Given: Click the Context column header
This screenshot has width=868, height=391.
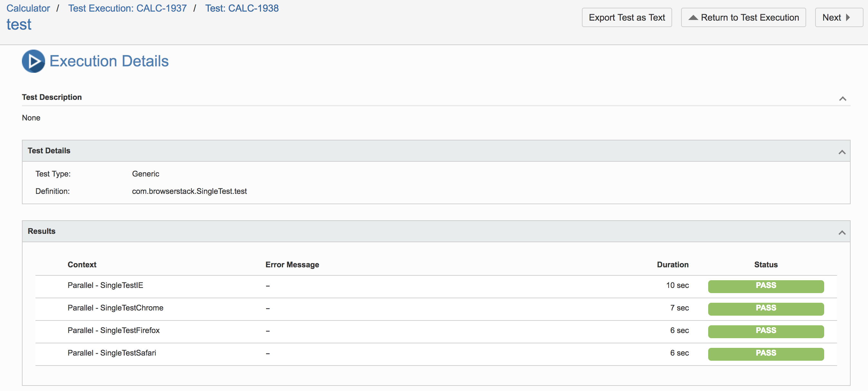Looking at the screenshot, I should [82, 265].
